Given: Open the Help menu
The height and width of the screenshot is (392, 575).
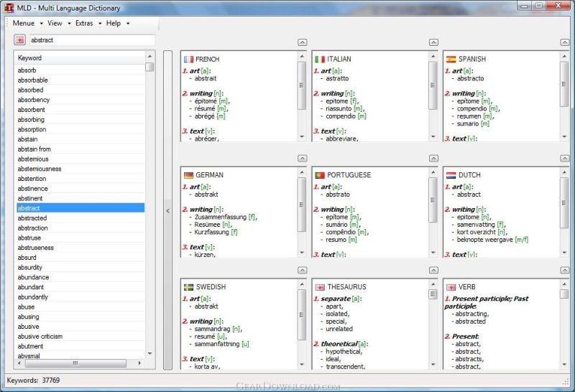Looking at the screenshot, I should [117, 23].
